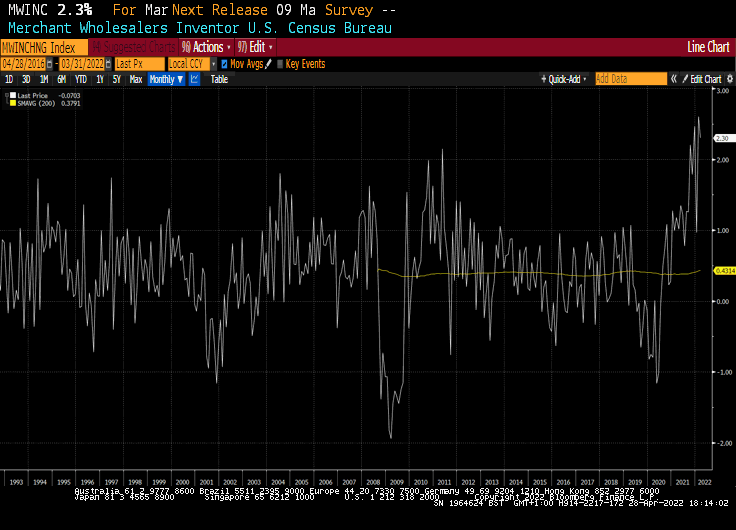Click the 2008 year label on axis
736x530 pixels.
pyautogui.click(x=373, y=482)
